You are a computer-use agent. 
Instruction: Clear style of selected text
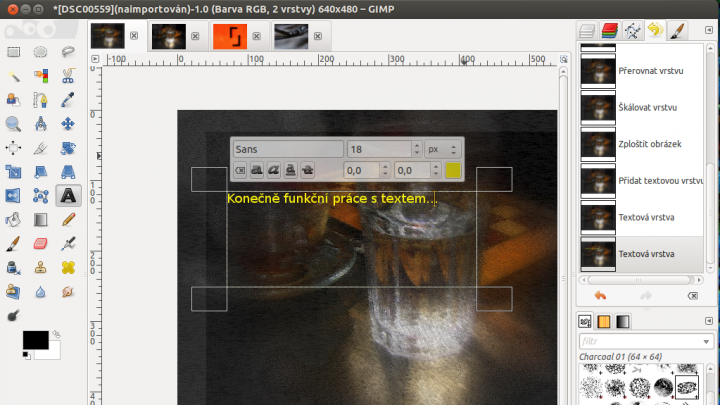pos(240,170)
